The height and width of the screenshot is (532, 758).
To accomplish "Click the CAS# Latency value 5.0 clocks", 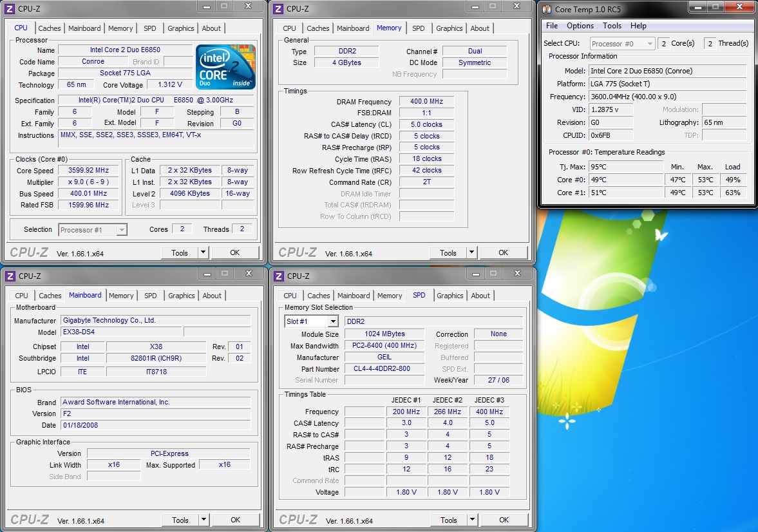I will click(x=426, y=124).
